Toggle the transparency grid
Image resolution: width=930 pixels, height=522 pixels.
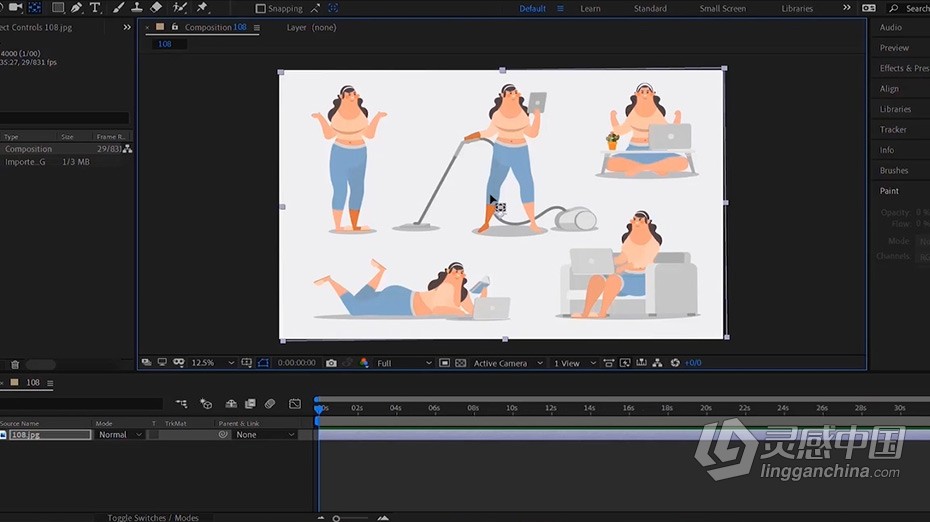coord(460,362)
